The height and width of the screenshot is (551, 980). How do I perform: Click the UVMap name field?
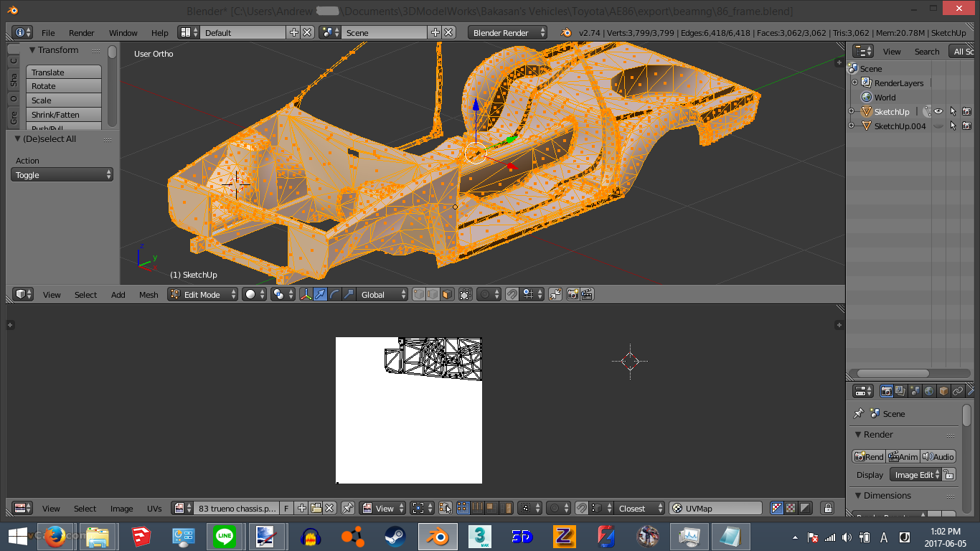tap(716, 509)
